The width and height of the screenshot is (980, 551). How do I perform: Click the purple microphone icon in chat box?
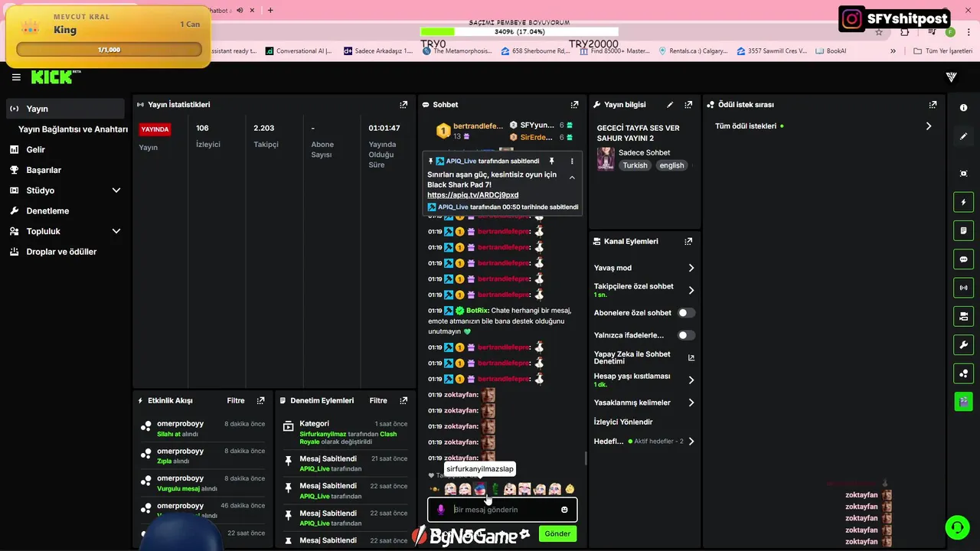point(440,510)
